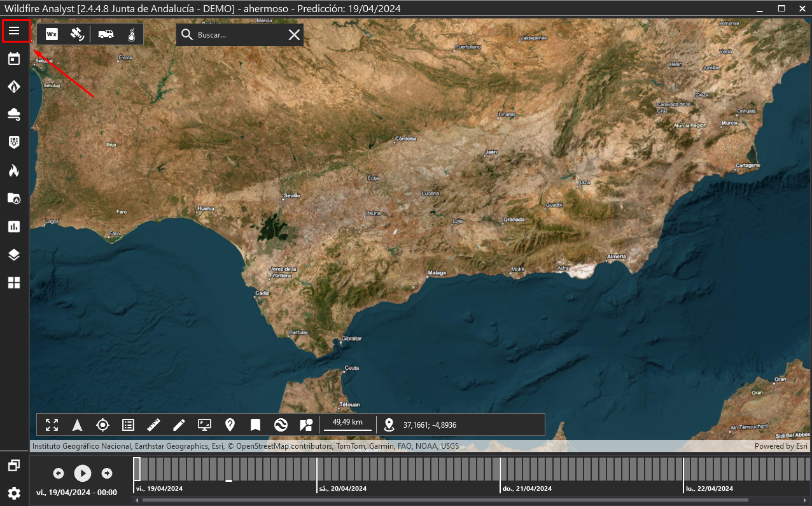The width and height of the screenshot is (812, 506).
Task: Open settings gear in bottom-left
Action: [14, 493]
